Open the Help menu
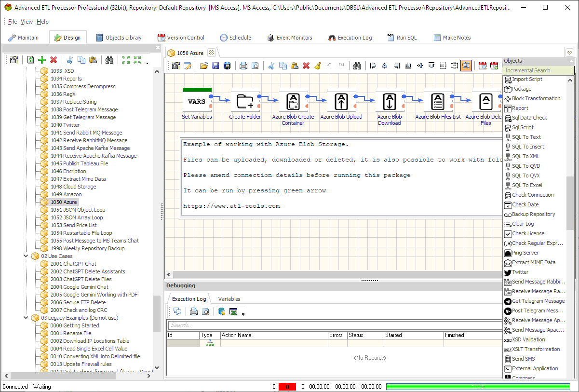Viewport: 579px width, 392px height. coord(42,22)
